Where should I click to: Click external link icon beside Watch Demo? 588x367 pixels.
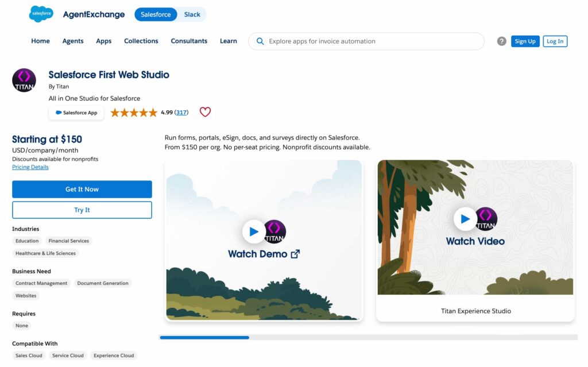(296, 254)
